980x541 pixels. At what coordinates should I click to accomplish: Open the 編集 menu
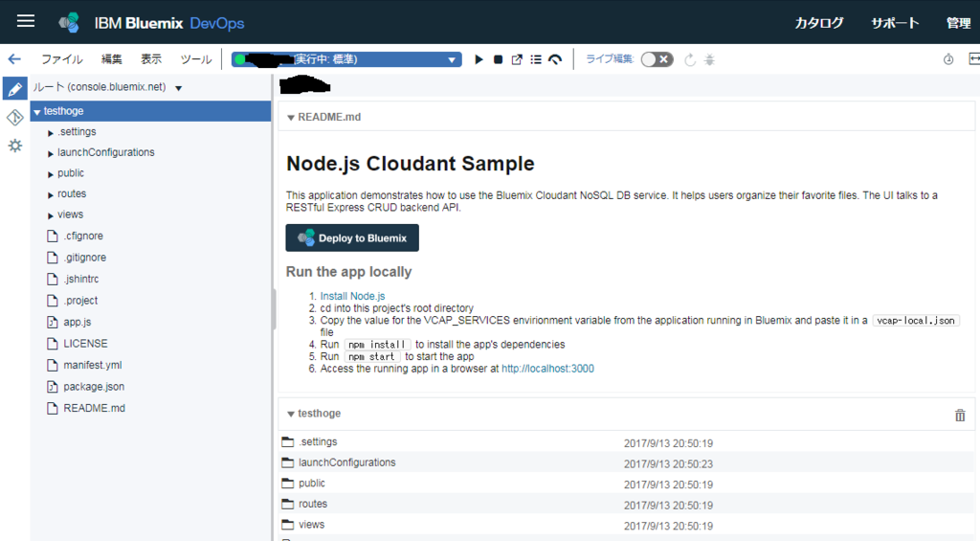tap(112, 59)
